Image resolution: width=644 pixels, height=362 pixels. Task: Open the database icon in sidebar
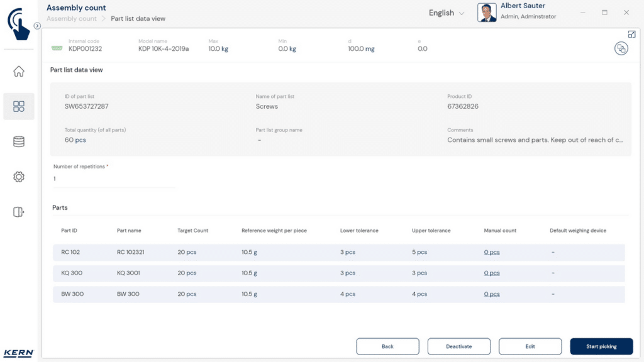[19, 142]
